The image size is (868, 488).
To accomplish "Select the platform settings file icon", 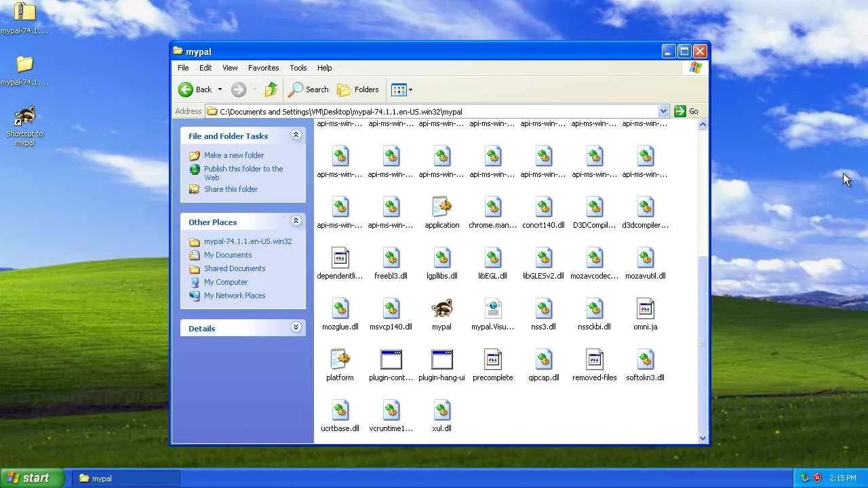I will click(x=340, y=360).
